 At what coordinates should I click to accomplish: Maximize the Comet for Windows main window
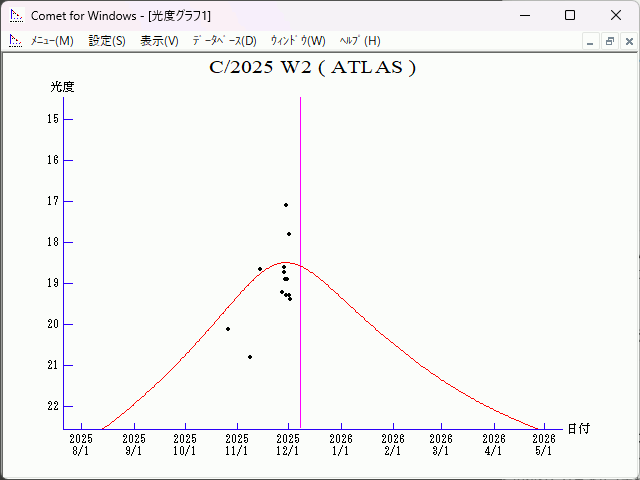tap(569, 15)
